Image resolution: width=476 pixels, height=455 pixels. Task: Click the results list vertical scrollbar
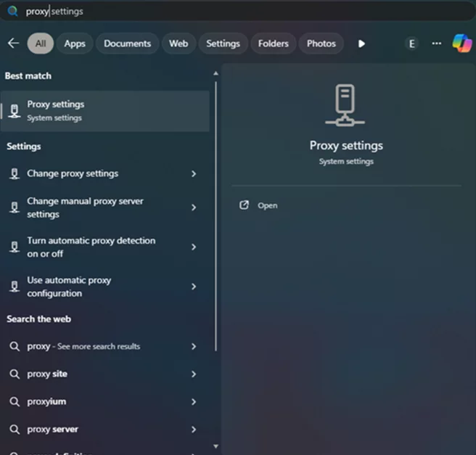[216, 218]
